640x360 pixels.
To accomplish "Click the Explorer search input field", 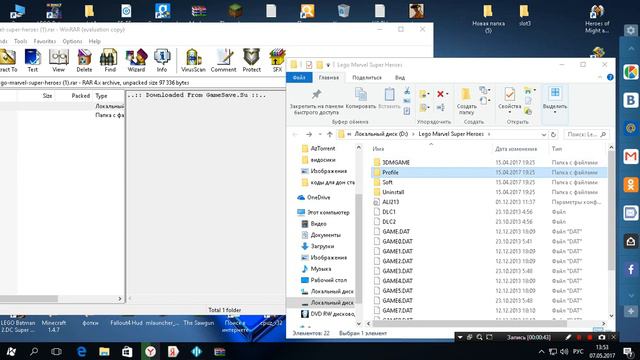I will pyautogui.click(x=586, y=134).
